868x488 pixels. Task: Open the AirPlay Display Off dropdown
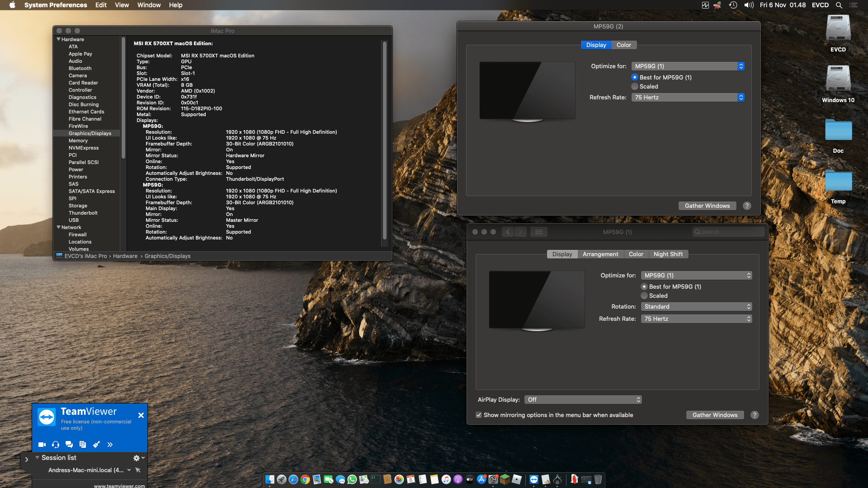(x=583, y=399)
